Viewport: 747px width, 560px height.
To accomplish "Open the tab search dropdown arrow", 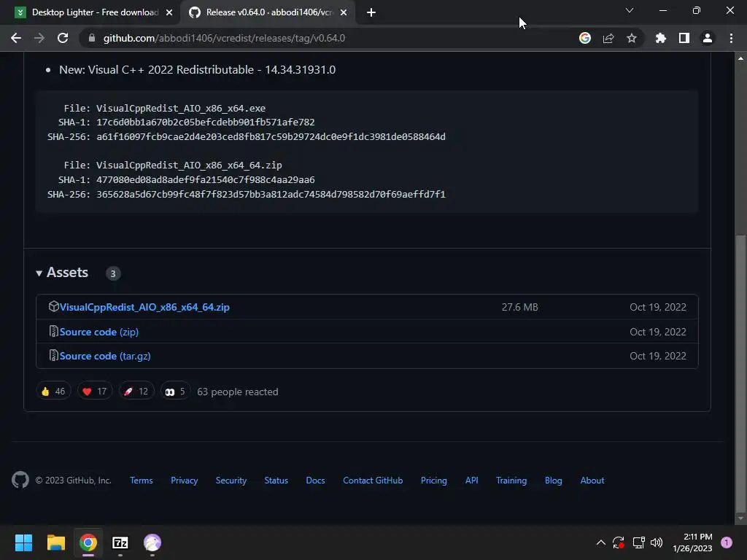I will click(630, 10).
